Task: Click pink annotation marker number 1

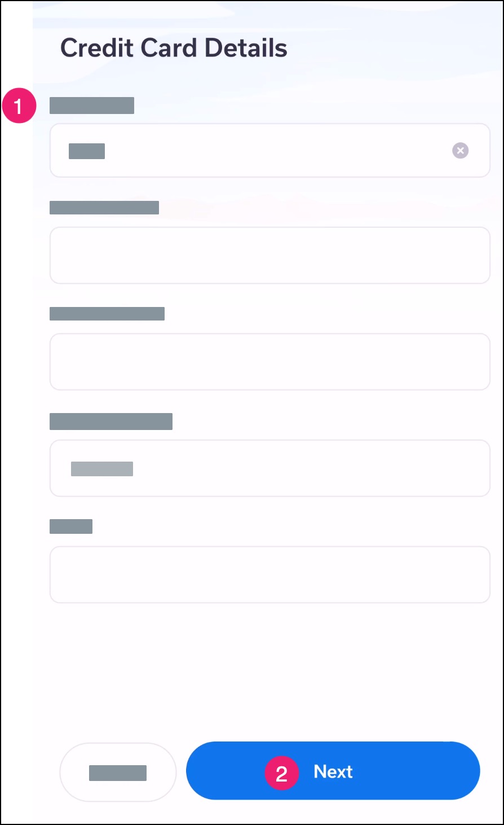Action: point(19,106)
